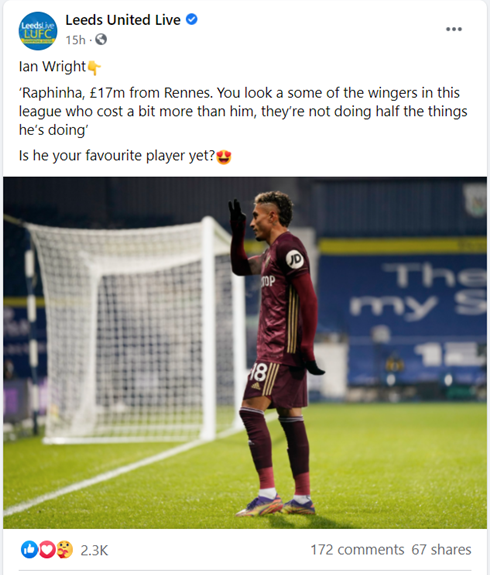
Task: Open the three-dot post options menu
Action: click(454, 29)
